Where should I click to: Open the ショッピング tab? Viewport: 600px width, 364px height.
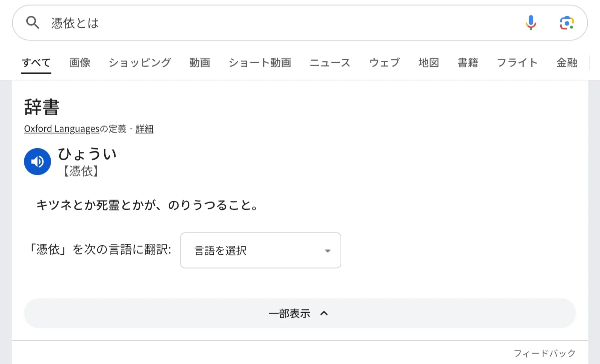[140, 63]
